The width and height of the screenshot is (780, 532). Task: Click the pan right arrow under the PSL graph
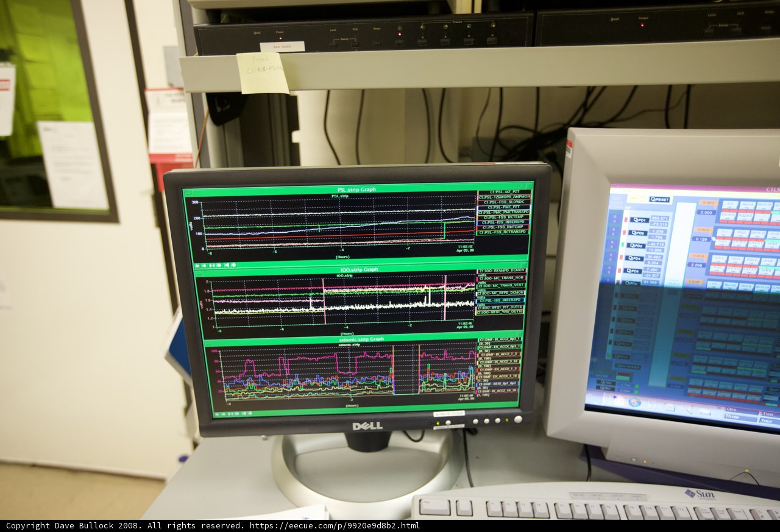coord(204,266)
